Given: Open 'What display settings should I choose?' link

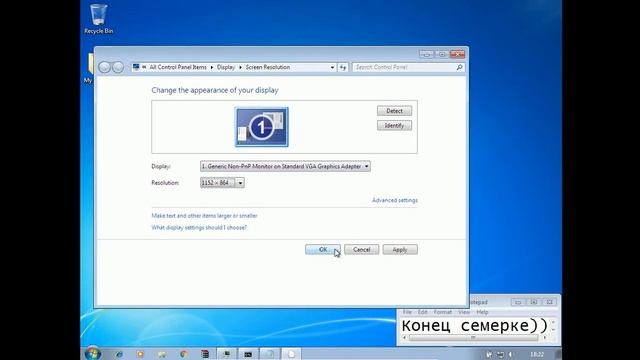Looking at the screenshot, I should (199, 228).
